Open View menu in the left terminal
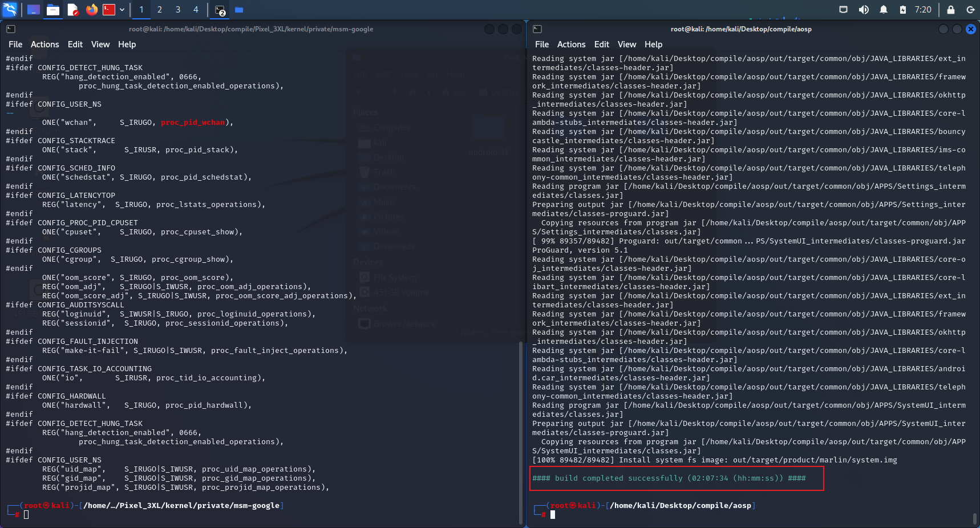Screen dimensions: 980x528 coord(100,44)
